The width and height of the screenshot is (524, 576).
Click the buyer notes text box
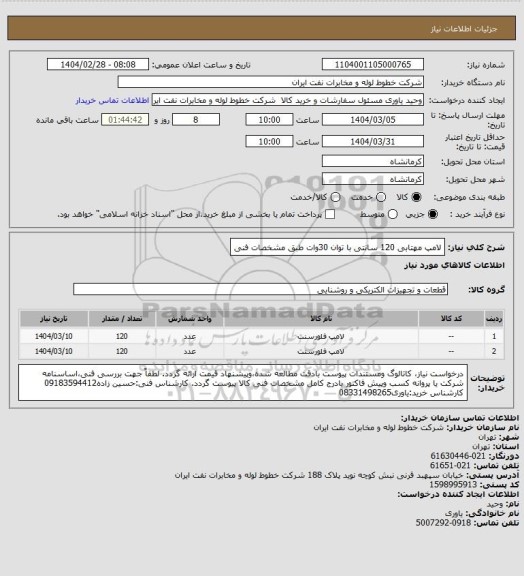[x=243, y=382]
